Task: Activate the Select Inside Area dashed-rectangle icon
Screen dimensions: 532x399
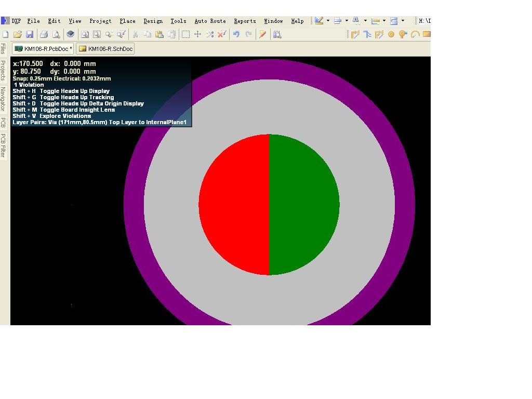Action: point(185,34)
